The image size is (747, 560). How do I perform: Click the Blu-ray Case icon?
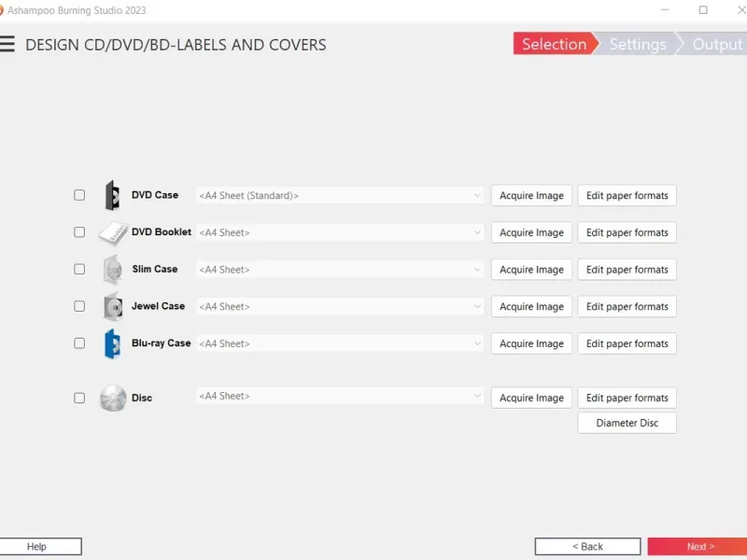pos(112,343)
